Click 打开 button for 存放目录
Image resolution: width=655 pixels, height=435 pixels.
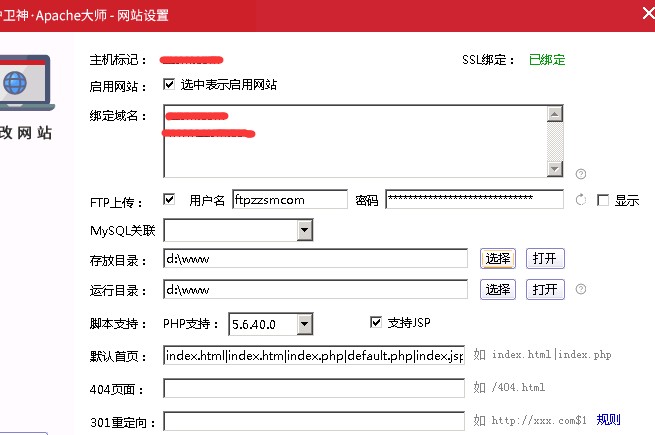545,259
